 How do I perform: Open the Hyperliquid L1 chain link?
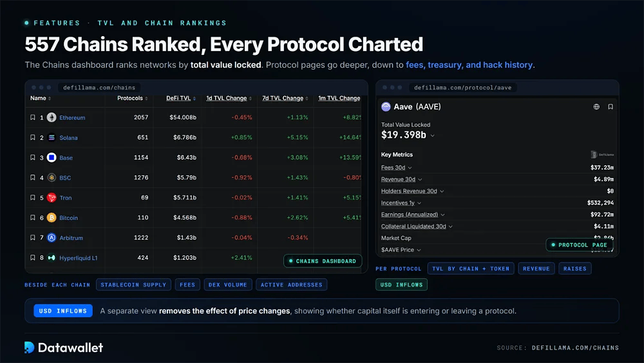79,258
